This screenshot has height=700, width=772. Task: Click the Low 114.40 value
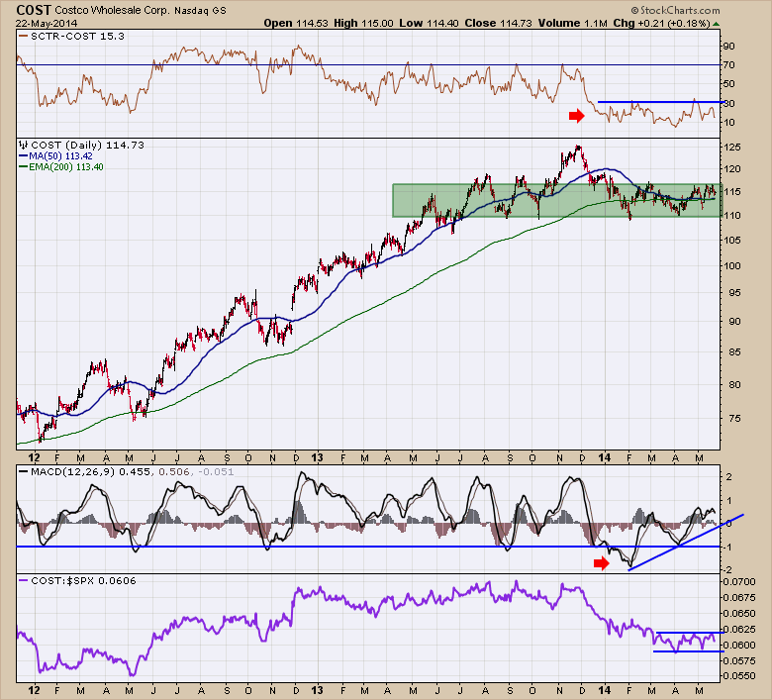point(429,23)
